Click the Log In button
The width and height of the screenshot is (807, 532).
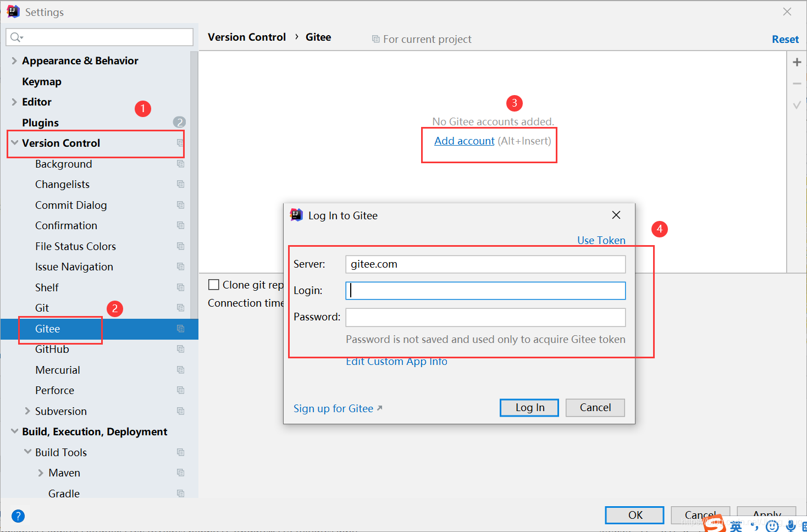tap(529, 407)
